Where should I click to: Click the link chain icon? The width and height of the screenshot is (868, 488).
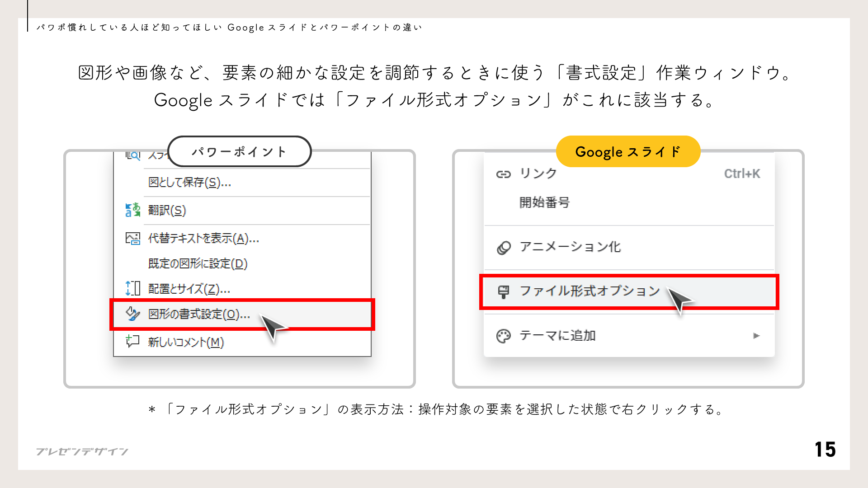coord(503,174)
